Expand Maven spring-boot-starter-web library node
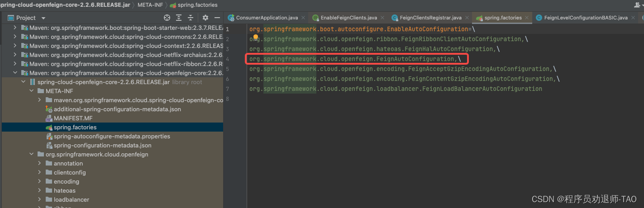 pyautogui.click(x=15, y=28)
